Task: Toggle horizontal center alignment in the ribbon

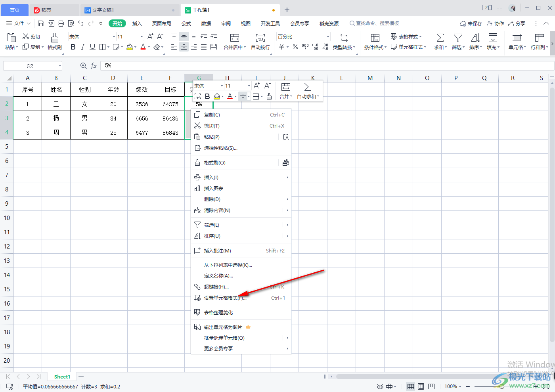Action: coord(184,47)
